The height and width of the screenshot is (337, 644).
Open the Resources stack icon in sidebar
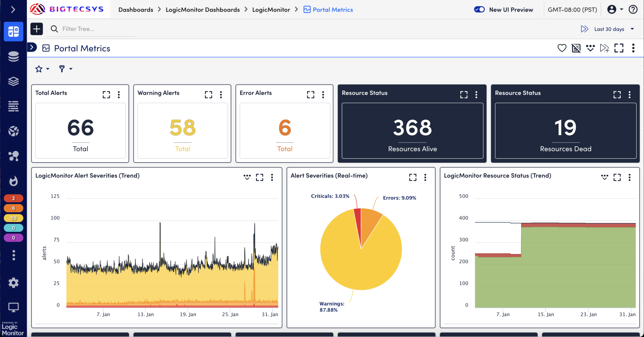(14, 57)
